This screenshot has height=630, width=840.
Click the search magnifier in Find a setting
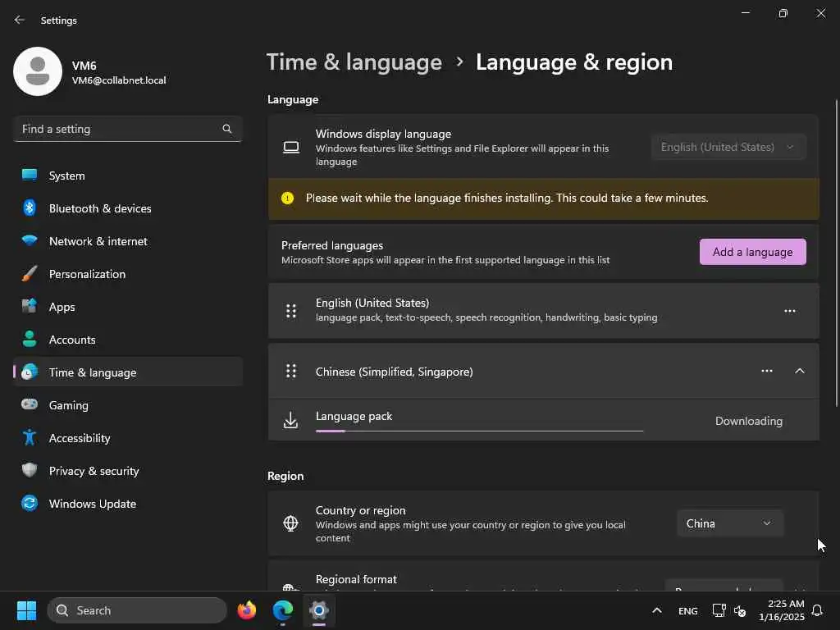[227, 129]
